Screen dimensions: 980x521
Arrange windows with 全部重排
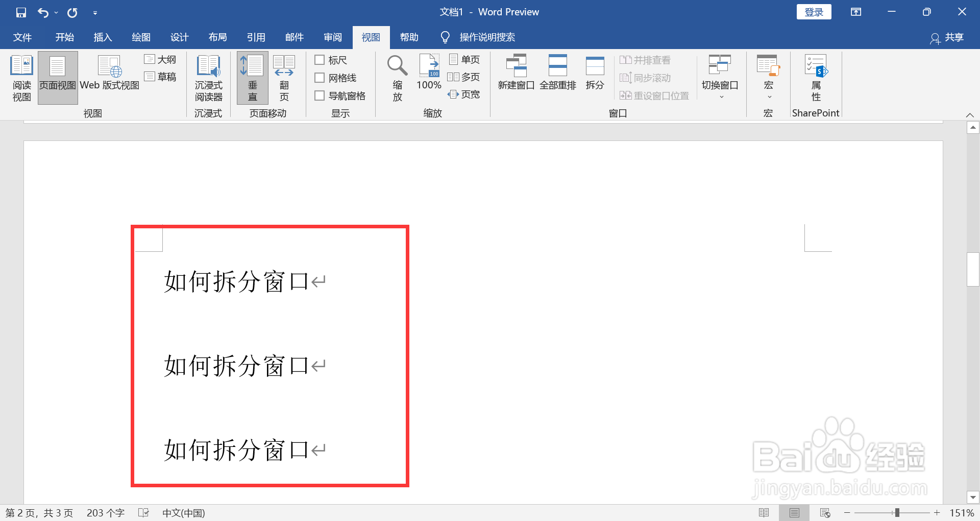(x=558, y=73)
